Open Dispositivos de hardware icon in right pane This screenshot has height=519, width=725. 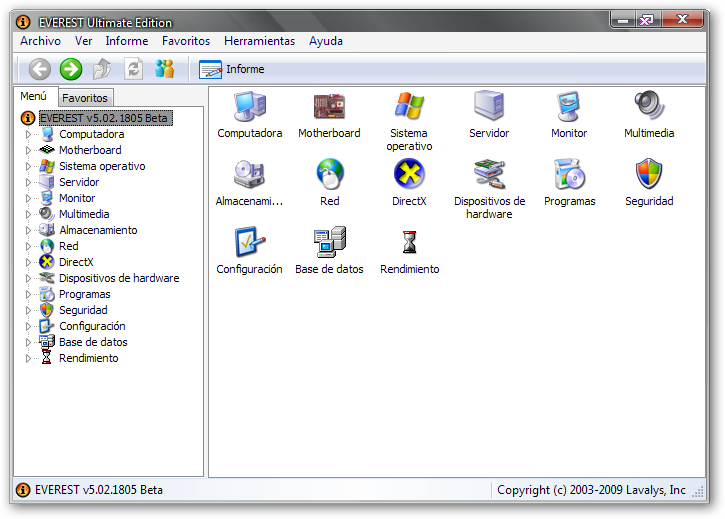coord(489,174)
